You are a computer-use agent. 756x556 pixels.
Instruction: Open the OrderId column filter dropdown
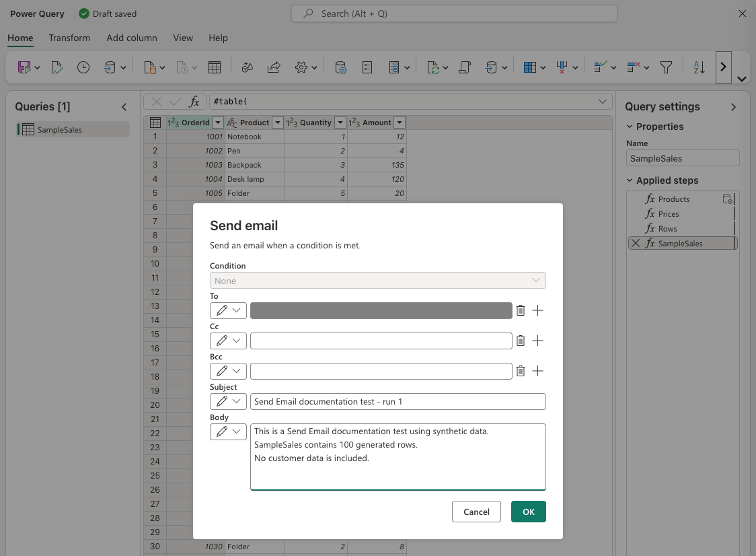pyautogui.click(x=218, y=123)
